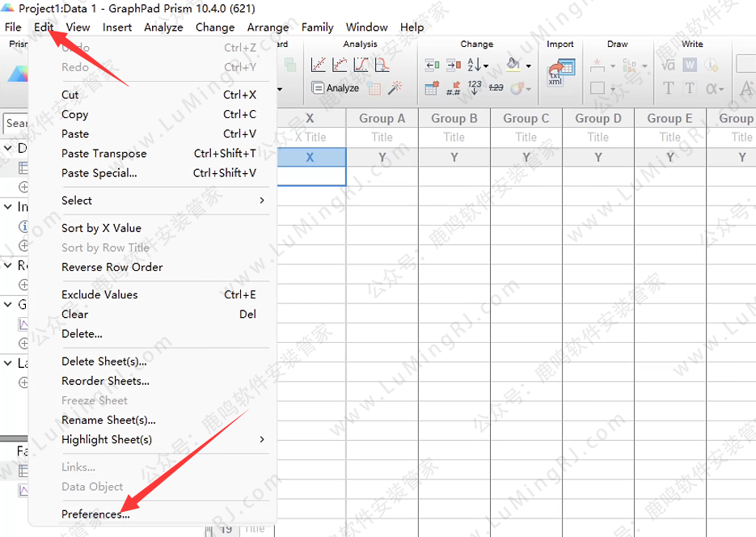
Task: Select Sort by X Value
Action: [101, 228]
